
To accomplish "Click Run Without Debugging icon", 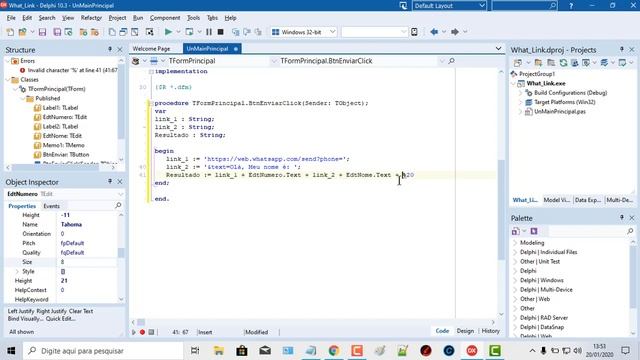I will [189, 31].
